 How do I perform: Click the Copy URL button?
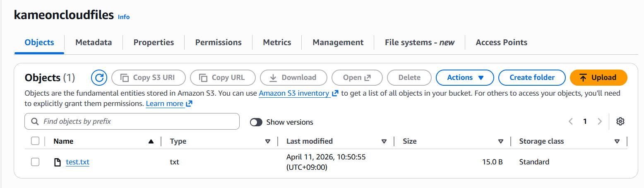(222, 77)
